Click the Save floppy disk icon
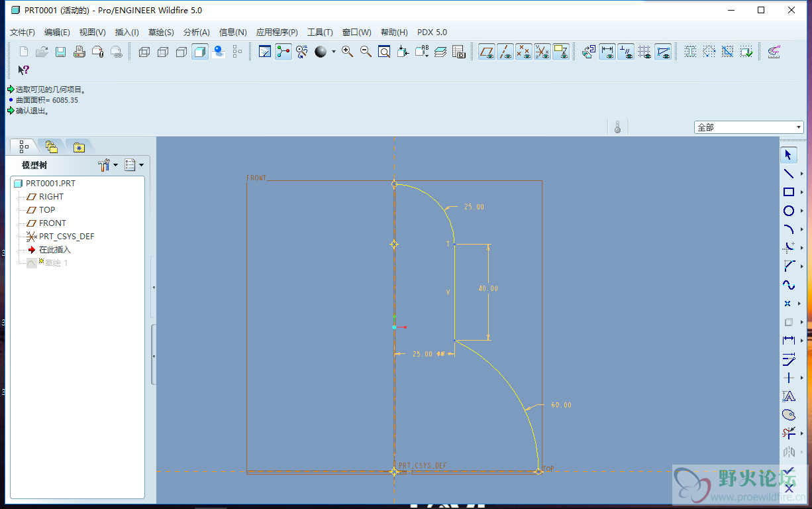Screen dimensions: 812x509 (x=60, y=52)
